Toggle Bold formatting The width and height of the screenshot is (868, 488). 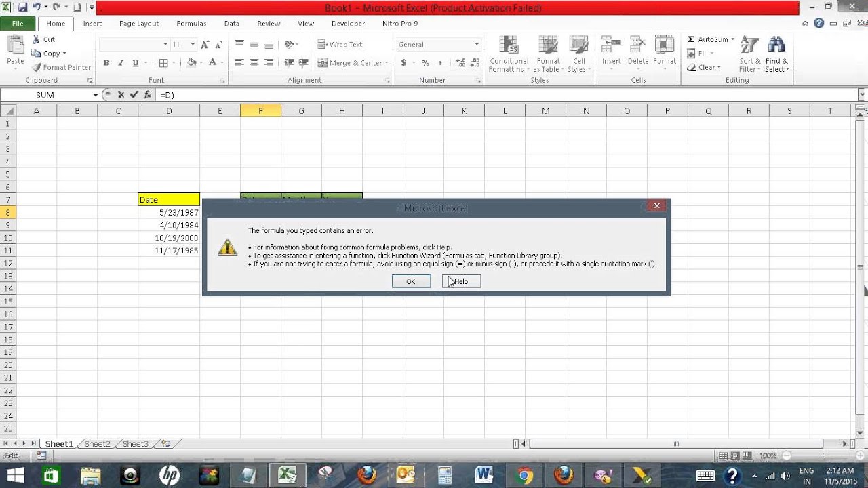pos(106,63)
